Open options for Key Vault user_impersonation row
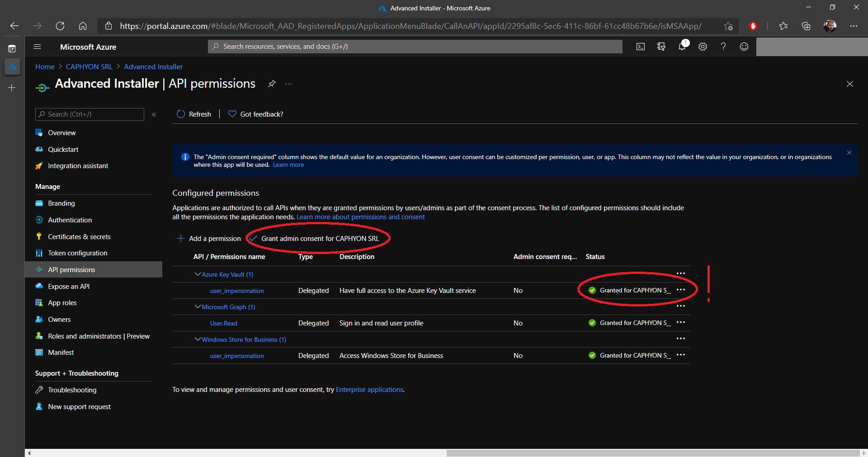Image resolution: width=868 pixels, height=457 pixels. click(681, 290)
